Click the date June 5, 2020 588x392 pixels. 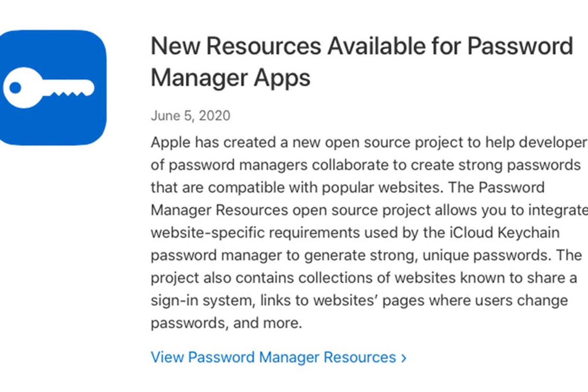pyautogui.click(x=190, y=116)
